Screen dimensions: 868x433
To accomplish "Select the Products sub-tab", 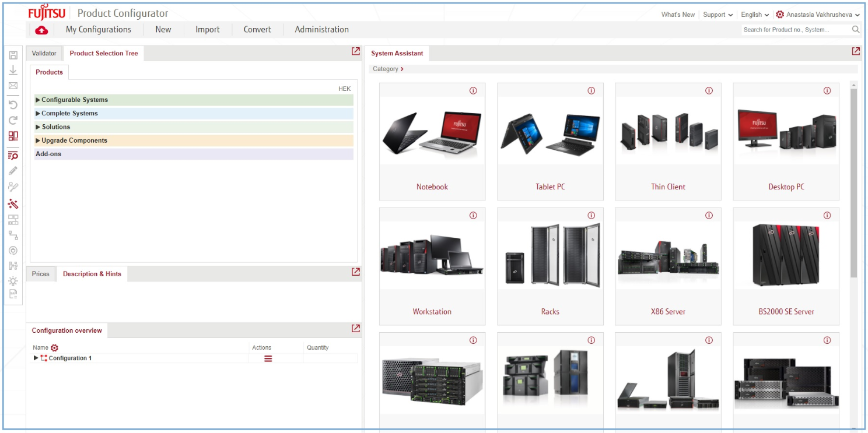I will pyautogui.click(x=49, y=72).
